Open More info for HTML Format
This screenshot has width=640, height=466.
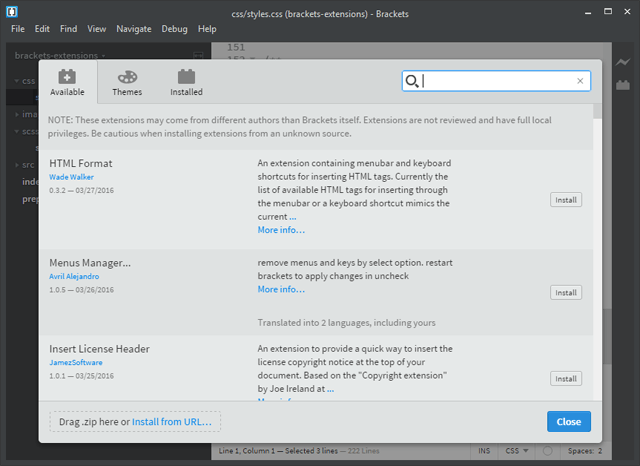tap(281, 230)
